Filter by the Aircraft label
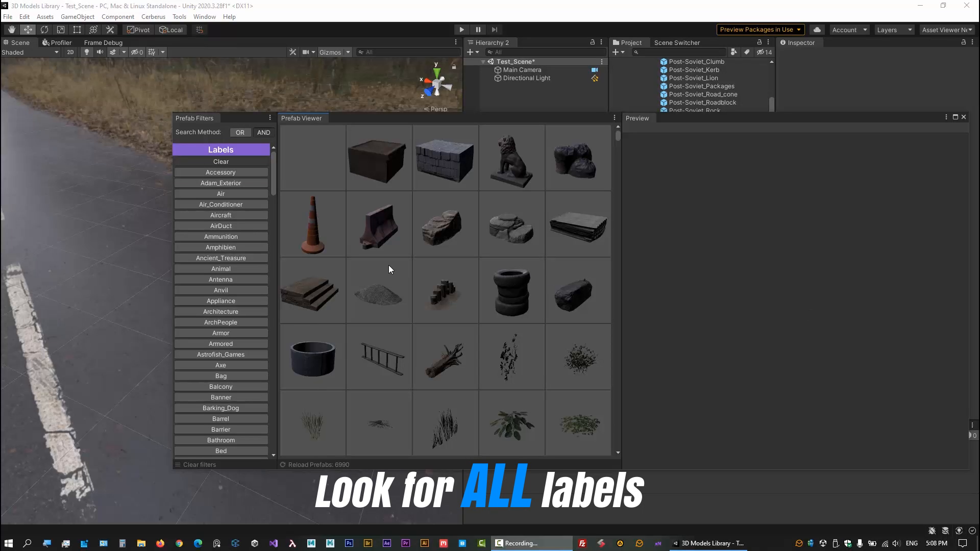The width and height of the screenshot is (980, 551). [x=221, y=215]
